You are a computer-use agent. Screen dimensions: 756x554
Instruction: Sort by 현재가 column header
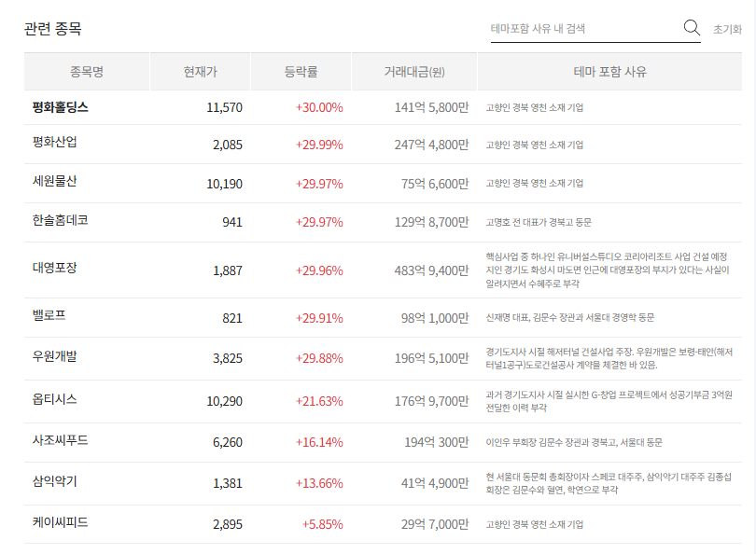(x=200, y=72)
